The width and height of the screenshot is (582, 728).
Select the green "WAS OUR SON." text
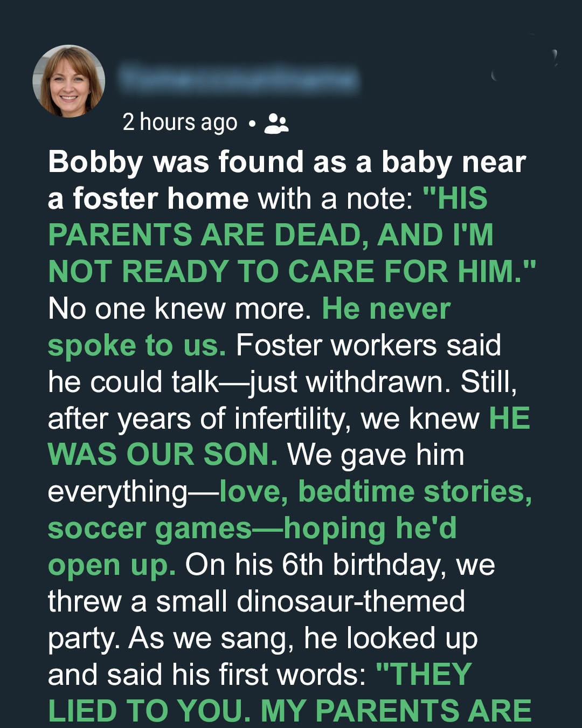pos(163,455)
